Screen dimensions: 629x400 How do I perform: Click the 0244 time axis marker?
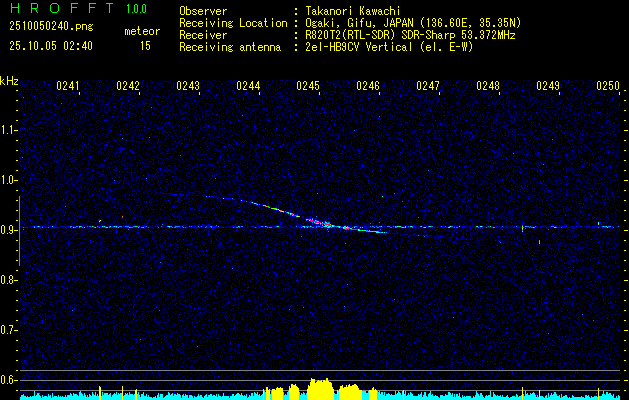point(248,86)
